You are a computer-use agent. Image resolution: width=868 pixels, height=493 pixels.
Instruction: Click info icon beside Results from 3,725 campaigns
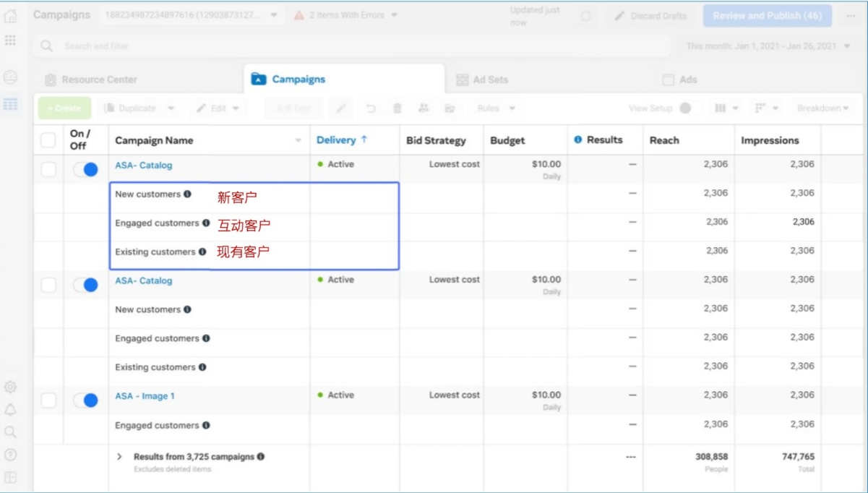[x=261, y=457]
